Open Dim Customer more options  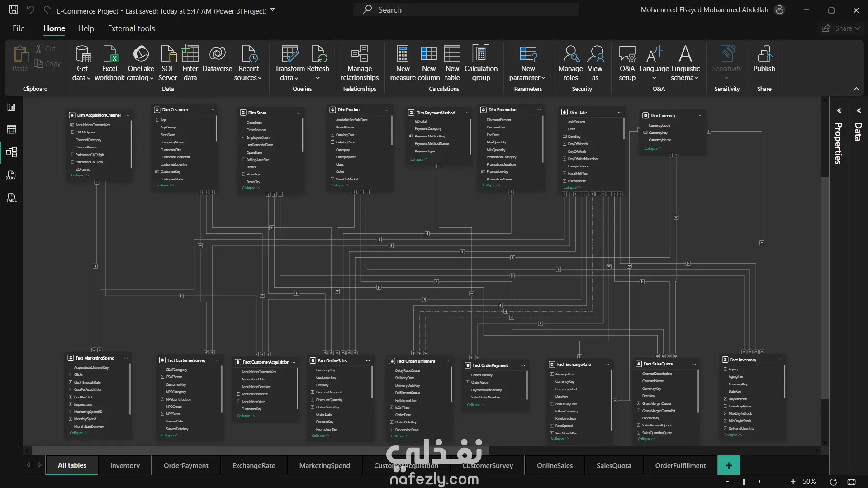click(x=213, y=110)
